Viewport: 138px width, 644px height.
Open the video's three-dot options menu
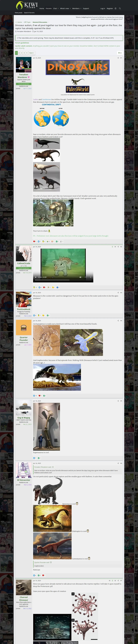point(91,277)
